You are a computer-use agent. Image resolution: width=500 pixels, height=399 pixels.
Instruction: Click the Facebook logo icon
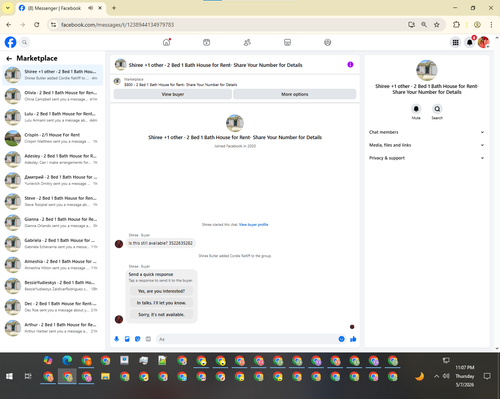[x=10, y=42]
